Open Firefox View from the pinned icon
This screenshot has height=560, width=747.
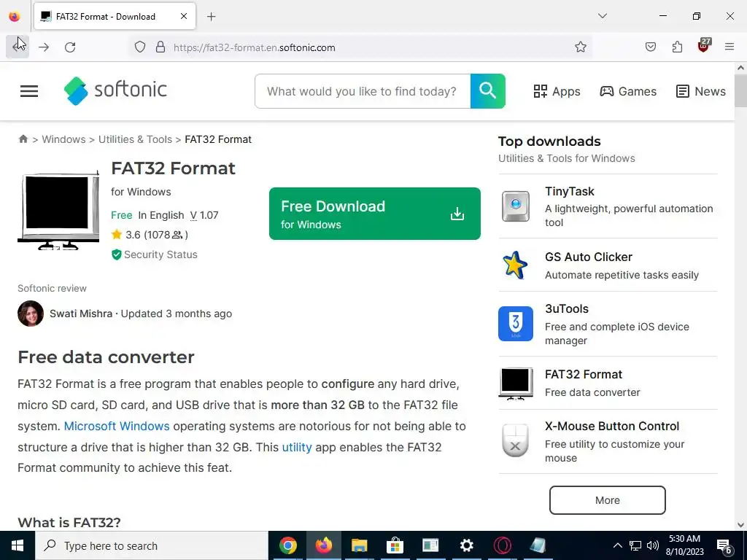(x=15, y=17)
